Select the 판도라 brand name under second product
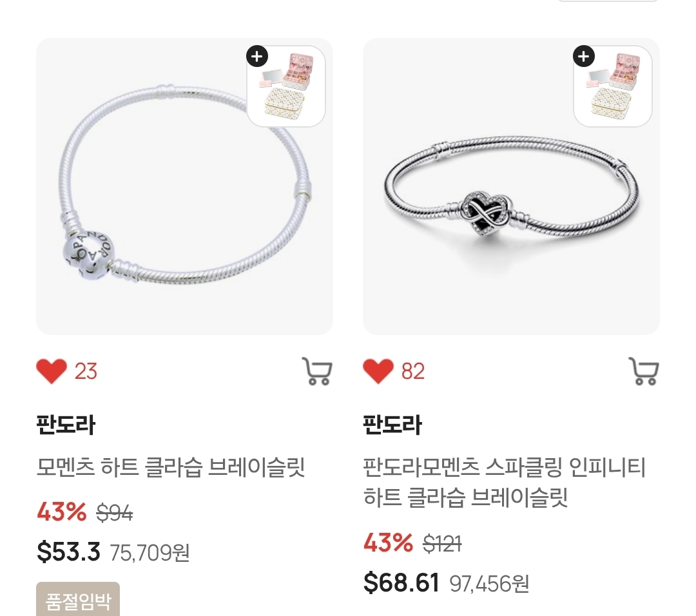 pos(392,425)
